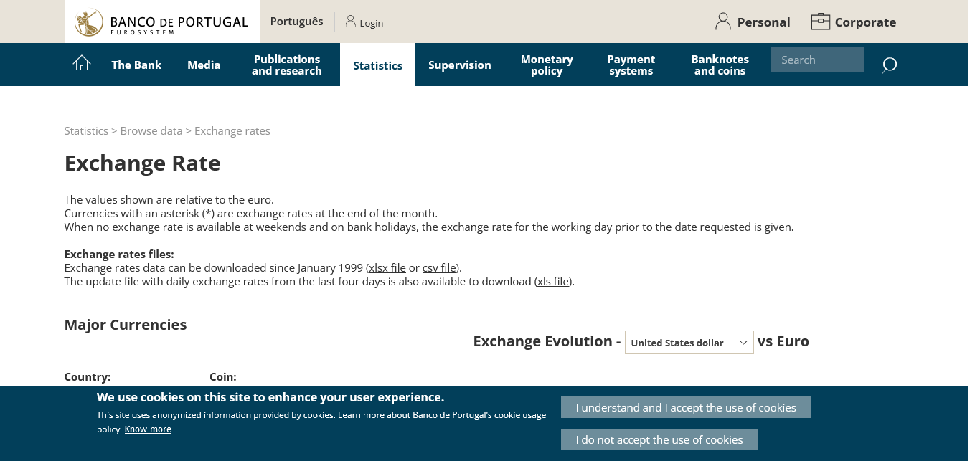The width and height of the screenshot is (980, 461).
Task: Accept the use of cookies
Action: pos(685,407)
